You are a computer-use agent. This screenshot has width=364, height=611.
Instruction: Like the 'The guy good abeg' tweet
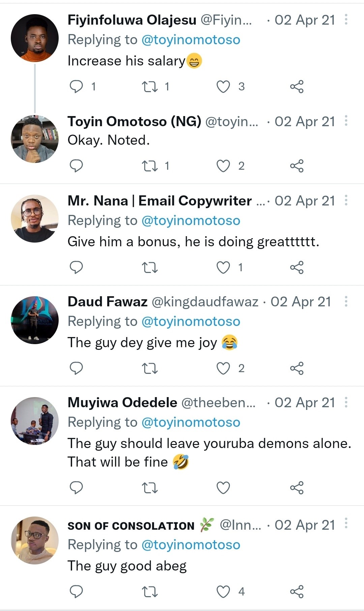223,591
